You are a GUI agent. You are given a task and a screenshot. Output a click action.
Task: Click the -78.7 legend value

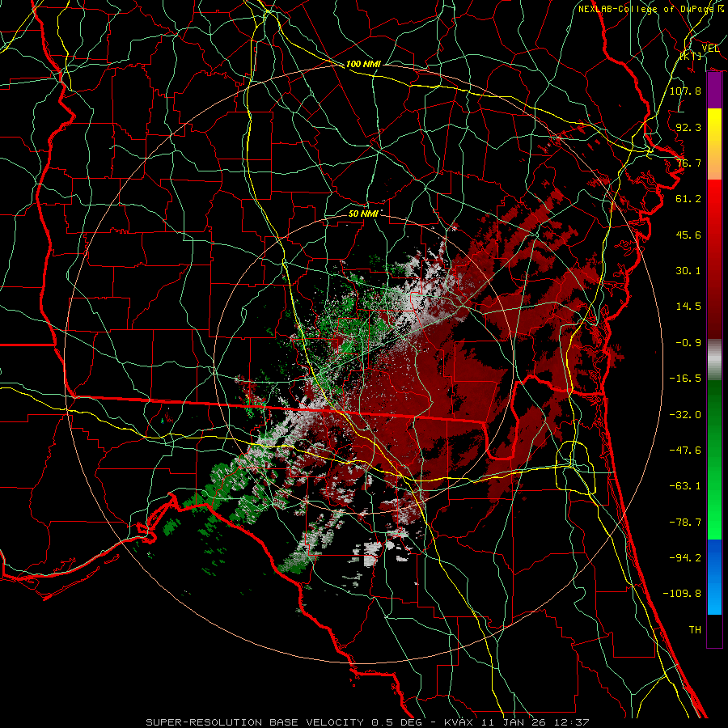(685, 523)
